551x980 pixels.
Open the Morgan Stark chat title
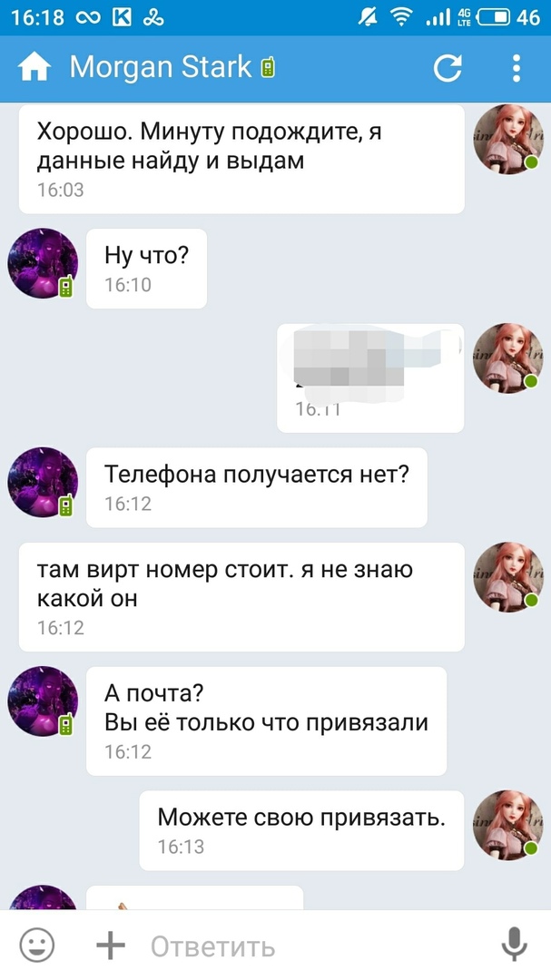point(161,67)
